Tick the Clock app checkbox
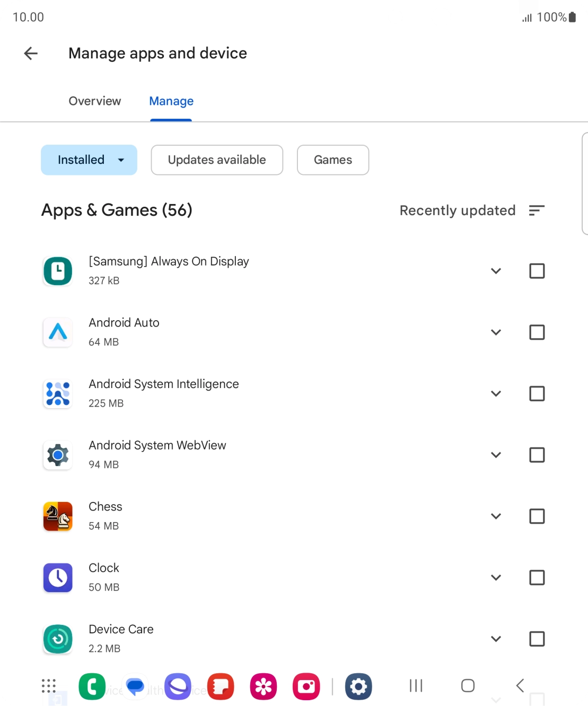Viewport: 588px width, 706px height. click(x=537, y=577)
